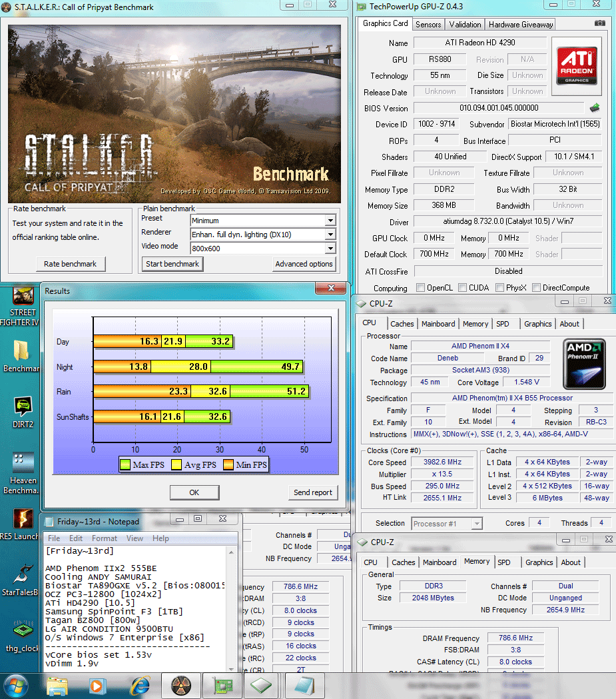Image resolution: width=616 pixels, height=699 pixels.
Task: Click the Subvendor Biostar field in GPU-Z
Action: pos(555,124)
